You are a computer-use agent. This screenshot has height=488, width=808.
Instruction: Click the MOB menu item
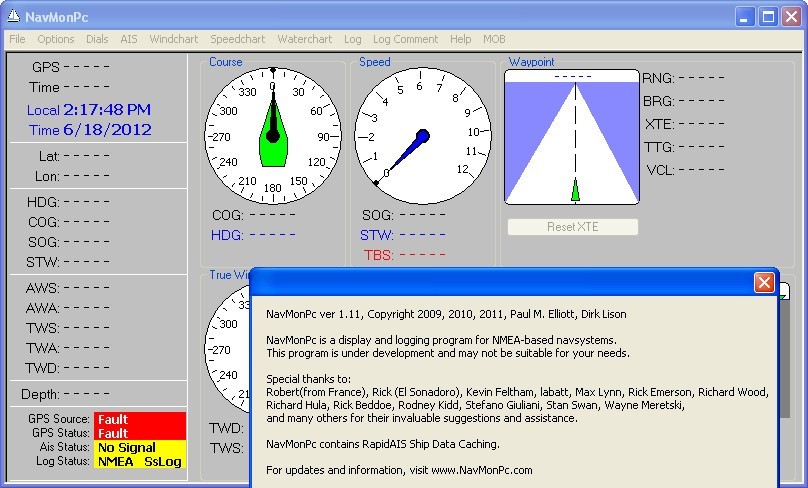click(x=494, y=39)
